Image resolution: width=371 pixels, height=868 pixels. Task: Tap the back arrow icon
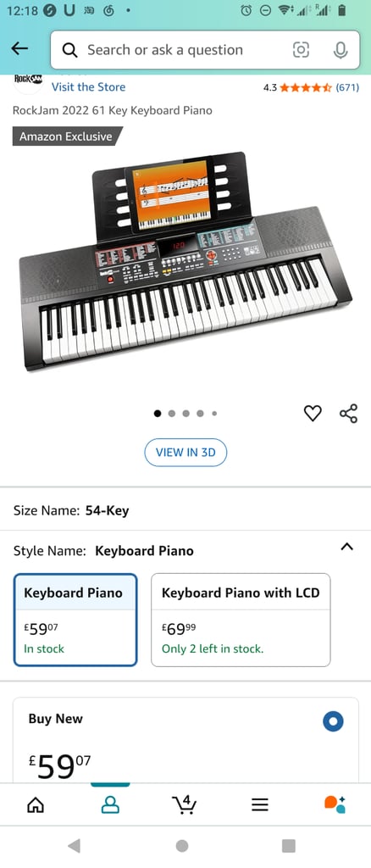coord(19,48)
